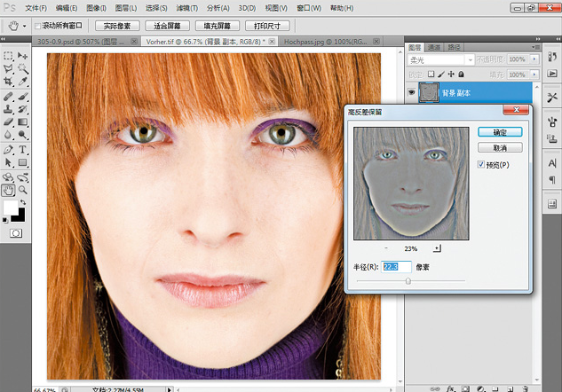Select the Horizontal Type tool

22,150
